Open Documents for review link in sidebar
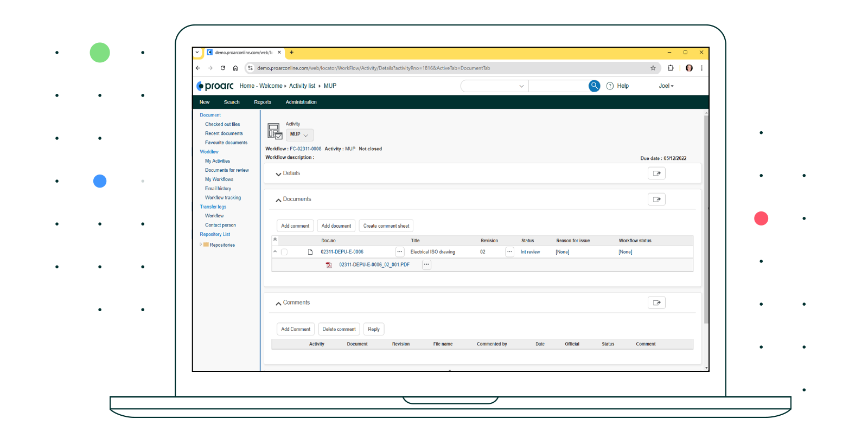Viewport: 868px width, 438px height. pyautogui.click(x=227, y=170)
